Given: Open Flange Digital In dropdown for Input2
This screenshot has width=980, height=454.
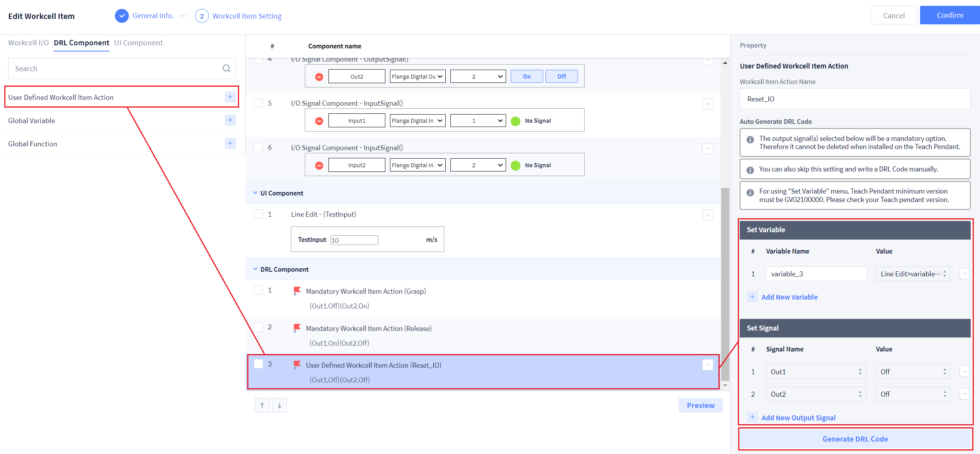Looking at the screenshot, I should (x=417, y=165).
